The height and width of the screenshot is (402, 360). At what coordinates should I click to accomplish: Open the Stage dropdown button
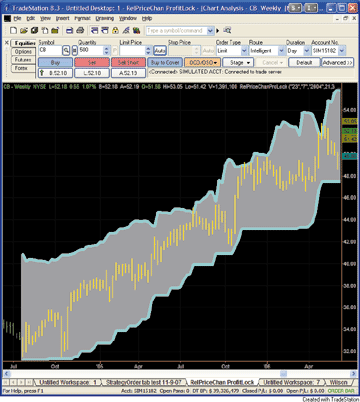pyautogui.click(x=238, y=62)
